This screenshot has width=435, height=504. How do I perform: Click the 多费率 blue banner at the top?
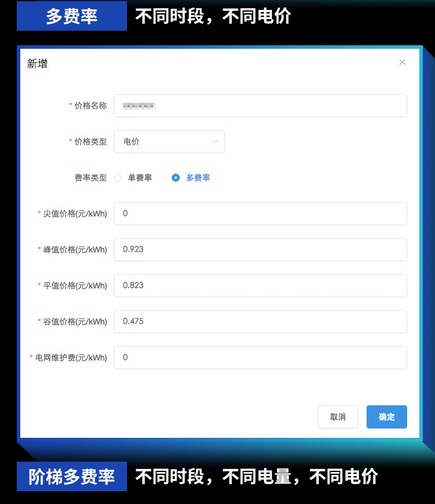click(x=72, y=16)
